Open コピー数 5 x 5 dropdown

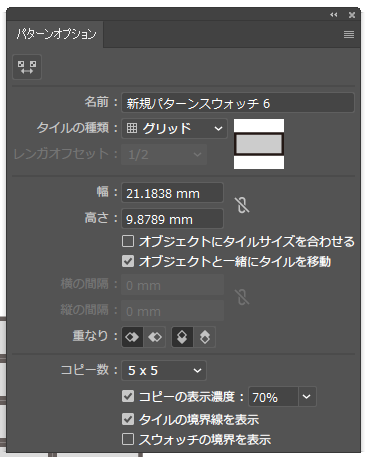point(164,370)
